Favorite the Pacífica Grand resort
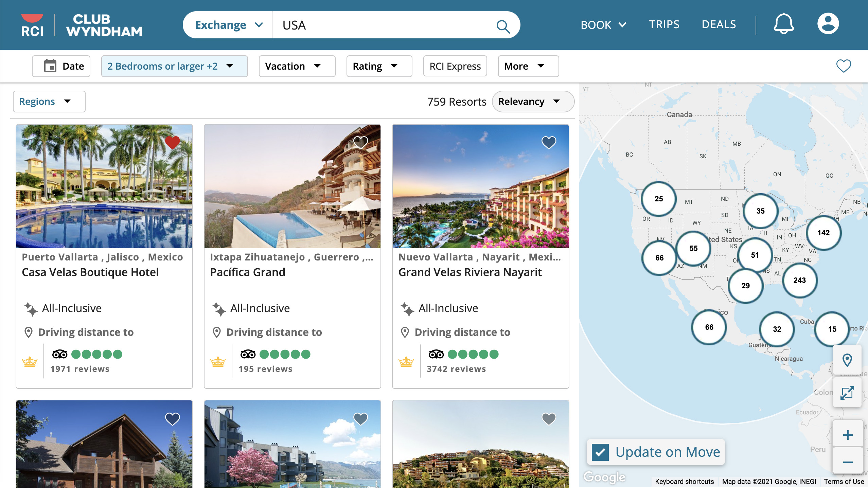 pyautogui.click(x=360, y=142)
